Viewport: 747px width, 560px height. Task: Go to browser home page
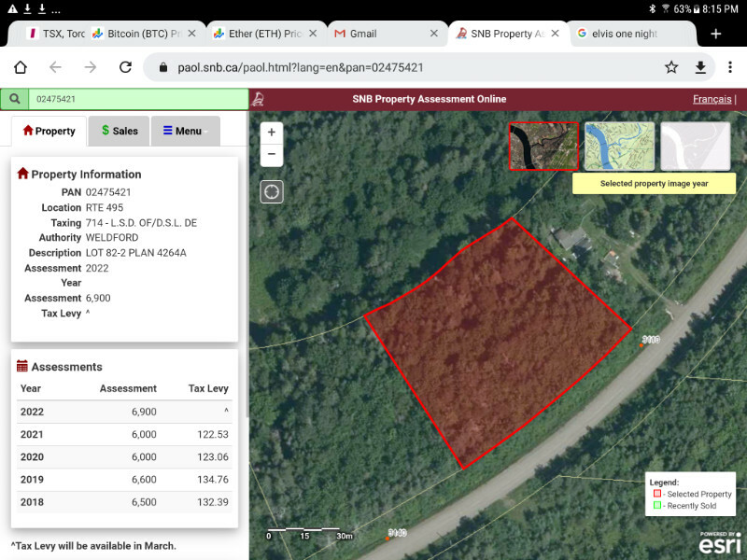(21, 67)
